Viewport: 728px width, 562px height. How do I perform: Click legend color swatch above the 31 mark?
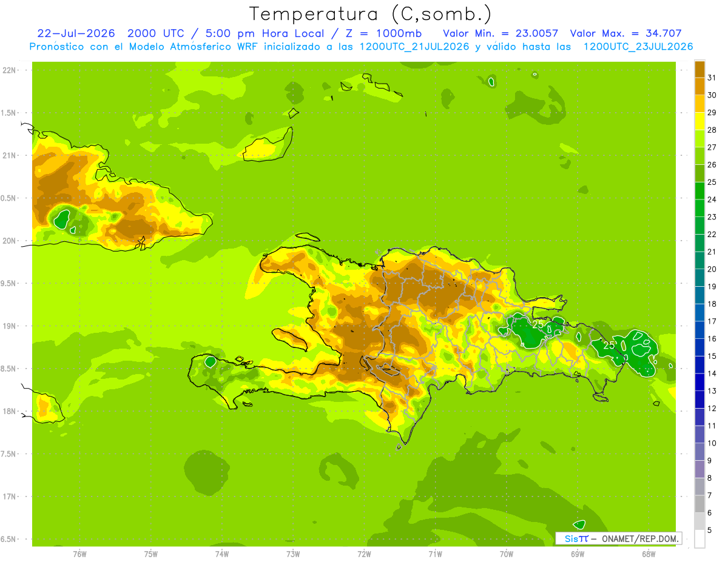[x=699, y=69]
